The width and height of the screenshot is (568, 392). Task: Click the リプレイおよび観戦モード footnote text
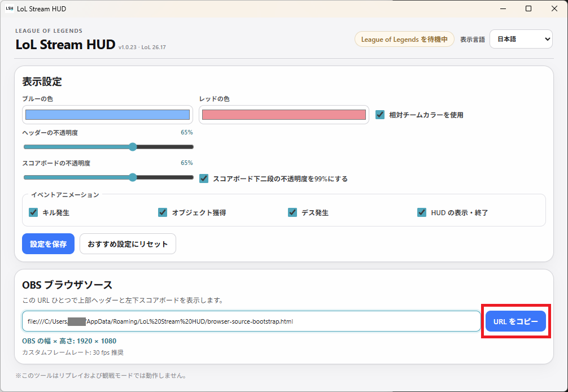101,376
